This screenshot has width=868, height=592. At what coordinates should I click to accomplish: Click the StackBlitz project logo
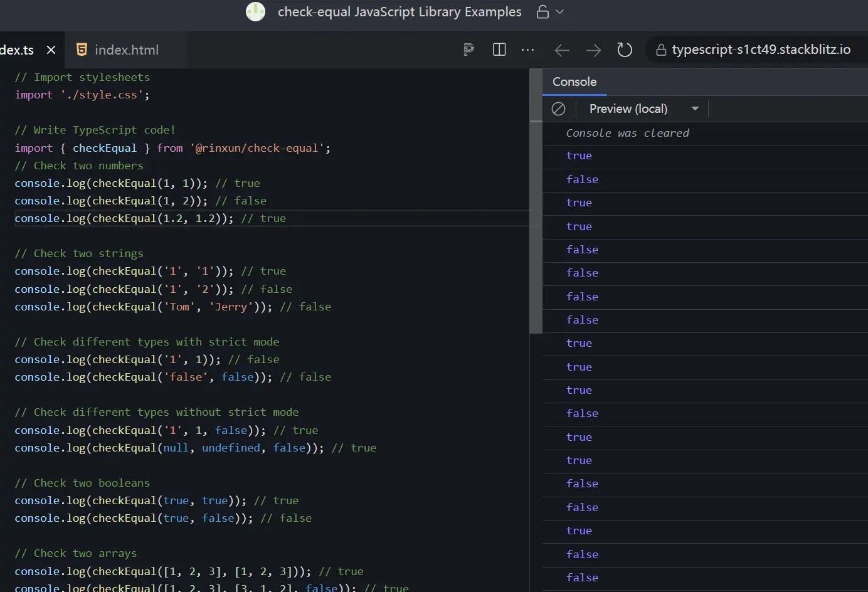255,12
